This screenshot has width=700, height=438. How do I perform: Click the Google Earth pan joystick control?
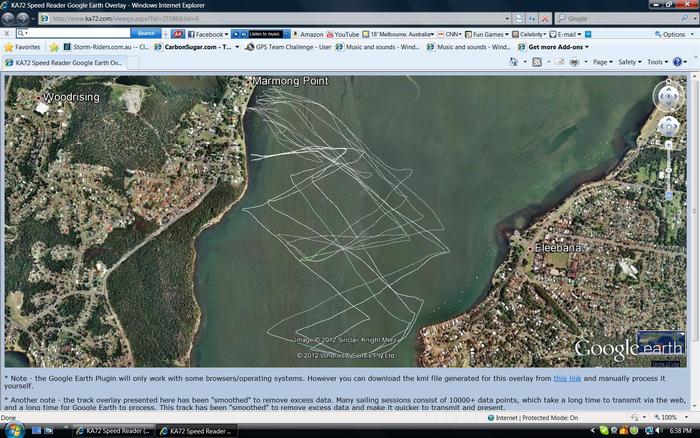[x=667, y=128]
